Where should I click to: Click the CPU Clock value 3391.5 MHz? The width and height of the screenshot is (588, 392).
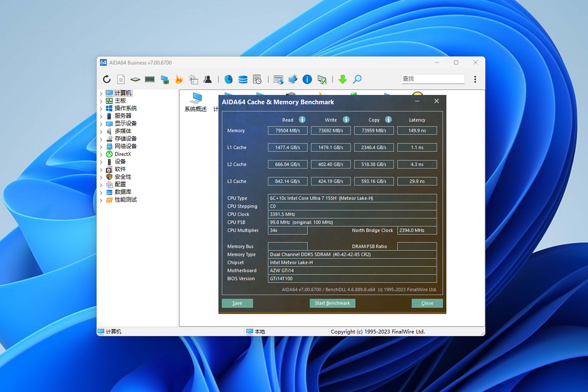coord(352,214)
